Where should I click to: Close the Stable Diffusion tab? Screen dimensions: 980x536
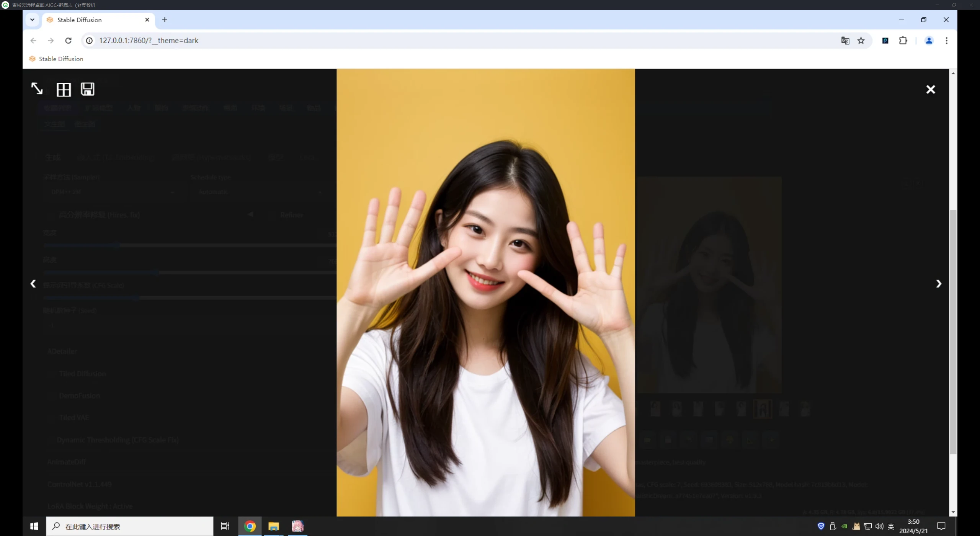(x=147, y=20)
